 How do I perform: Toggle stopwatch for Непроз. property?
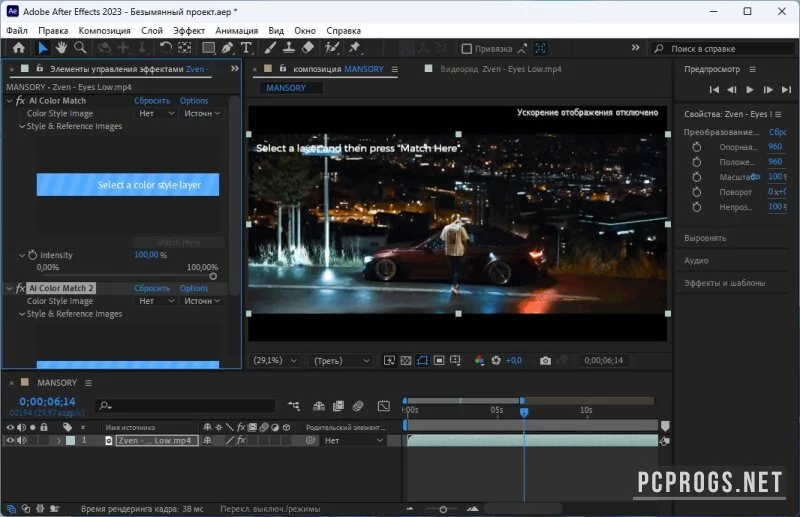(696, 207)
